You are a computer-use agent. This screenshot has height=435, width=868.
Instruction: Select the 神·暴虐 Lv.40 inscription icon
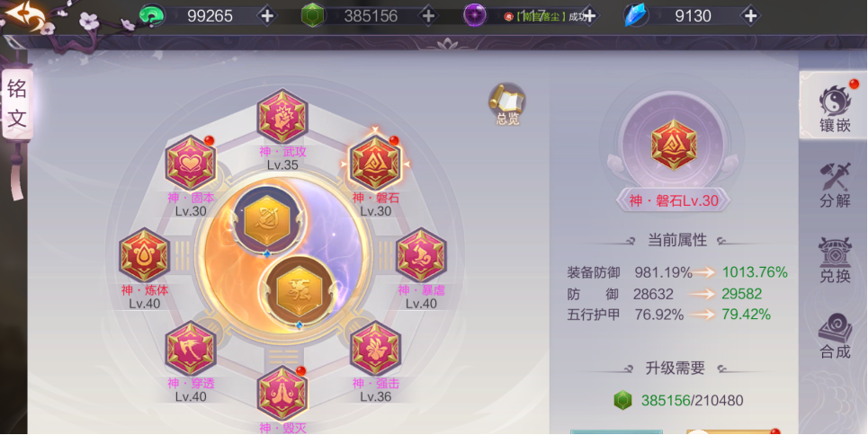[422, 255]
